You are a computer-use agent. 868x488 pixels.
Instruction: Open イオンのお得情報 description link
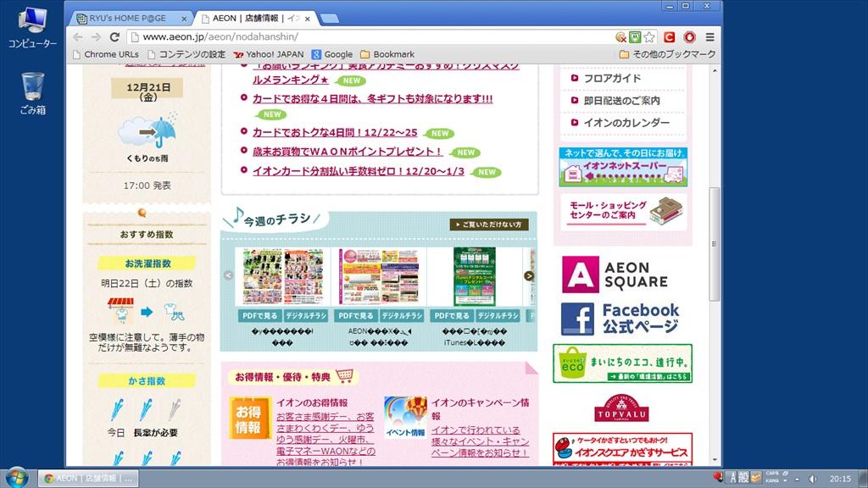(x=325, y=440)
